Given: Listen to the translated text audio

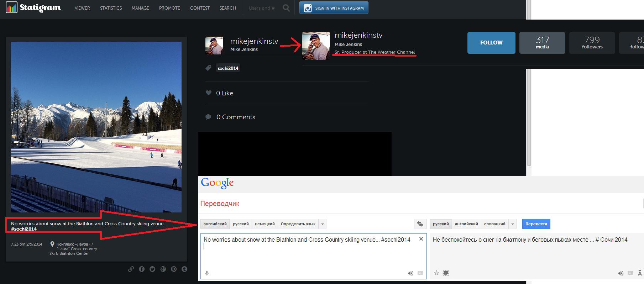Looking at the screenshot, I should tap(621, 273).
